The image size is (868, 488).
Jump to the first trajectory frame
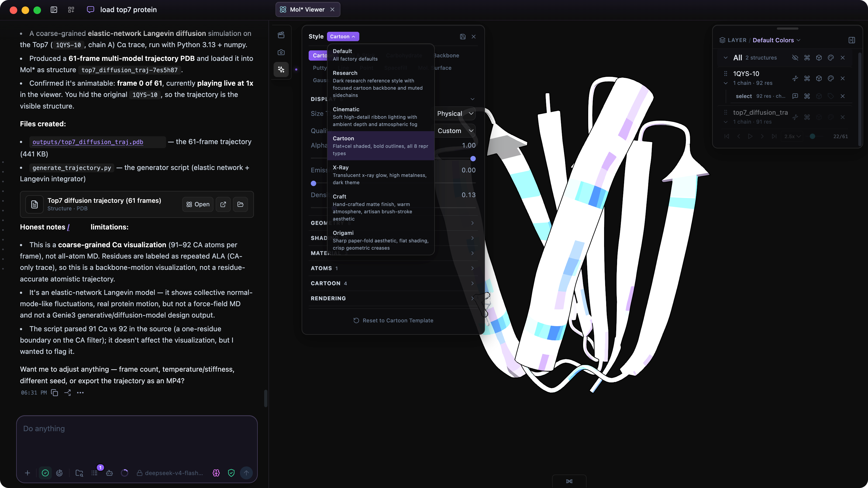[x=726, y=136]
